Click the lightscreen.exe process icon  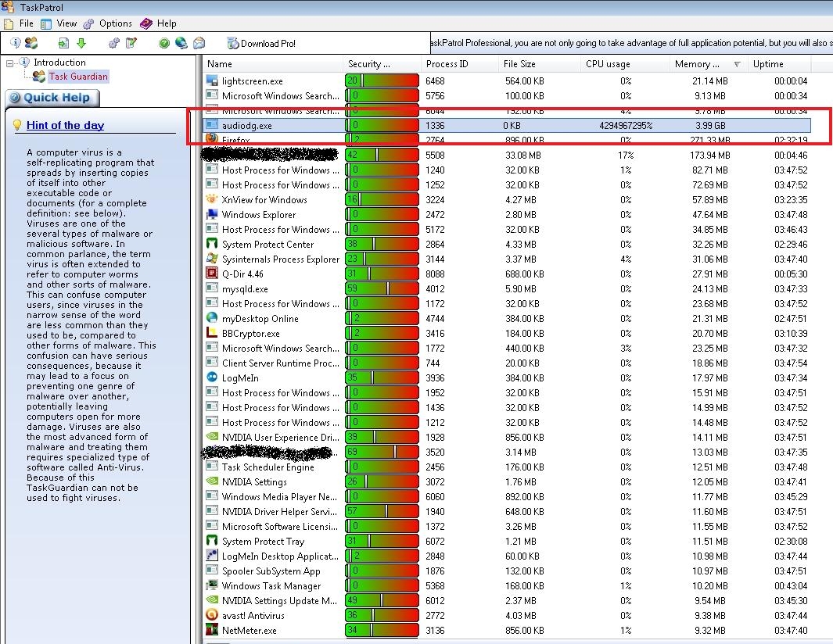tap(212, 80)
